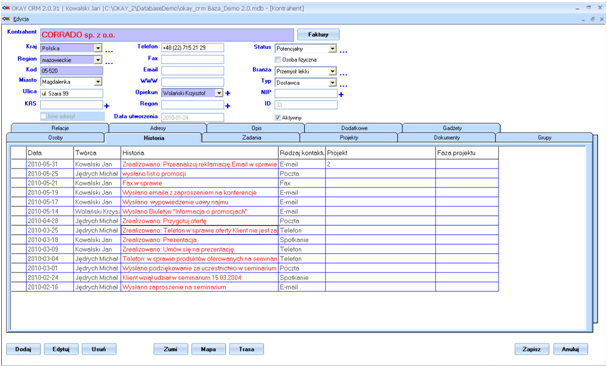Screen dimensions: 607x366
Task: Toggle the Aktywny checkbox
Action: (x=278, y=117)
